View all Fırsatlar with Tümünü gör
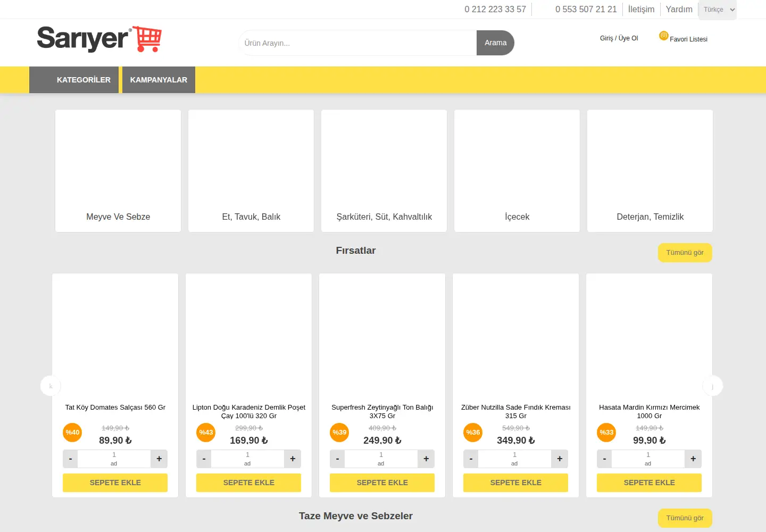This screenshot has width=766, height=532. point(685,253)
